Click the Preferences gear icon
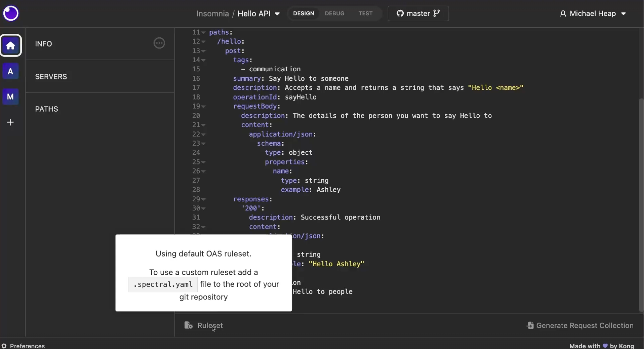Screen dimensions: 644x349 4,346
